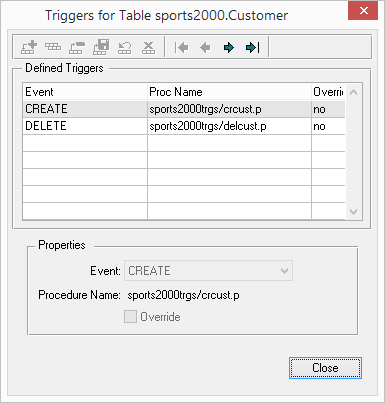The image size is (385, 403).
Task: Click the delete record X icon
Action: [x=149, y=47]
